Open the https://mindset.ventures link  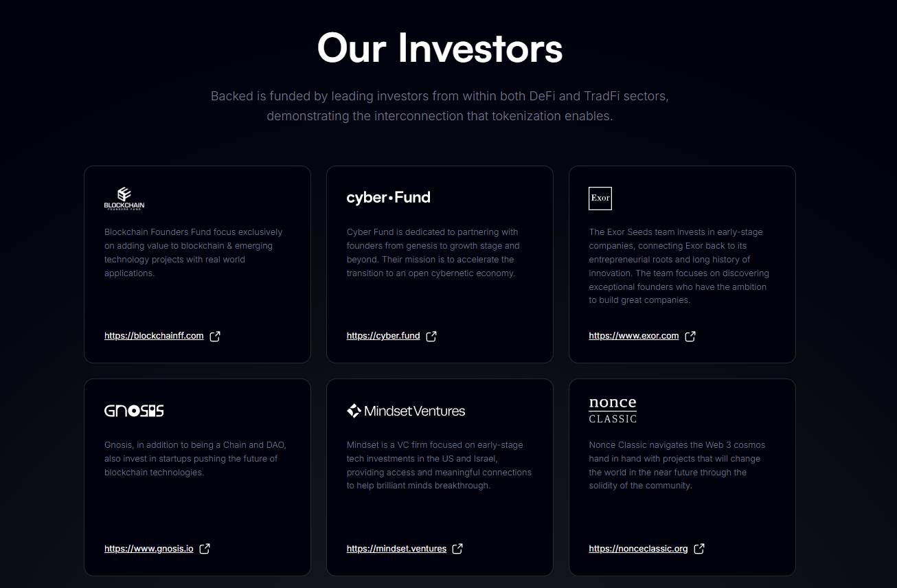(x=396, y=548)
